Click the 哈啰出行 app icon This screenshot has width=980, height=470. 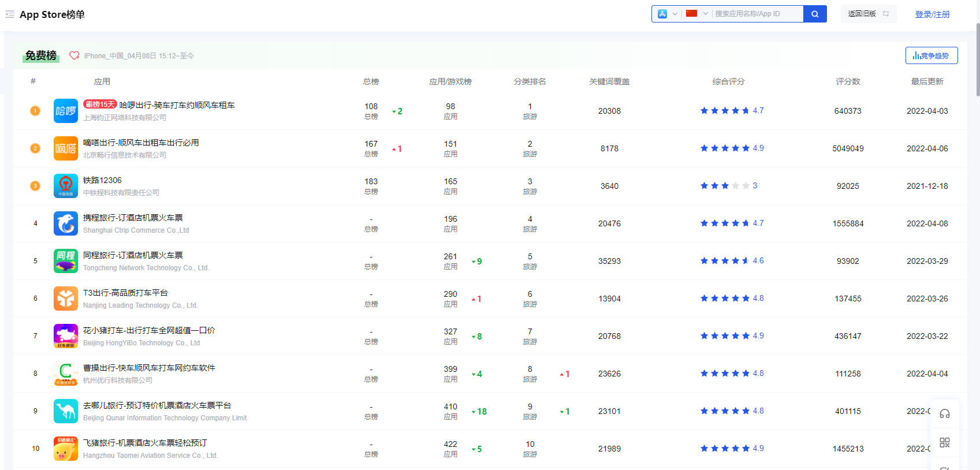pos(66,111)
